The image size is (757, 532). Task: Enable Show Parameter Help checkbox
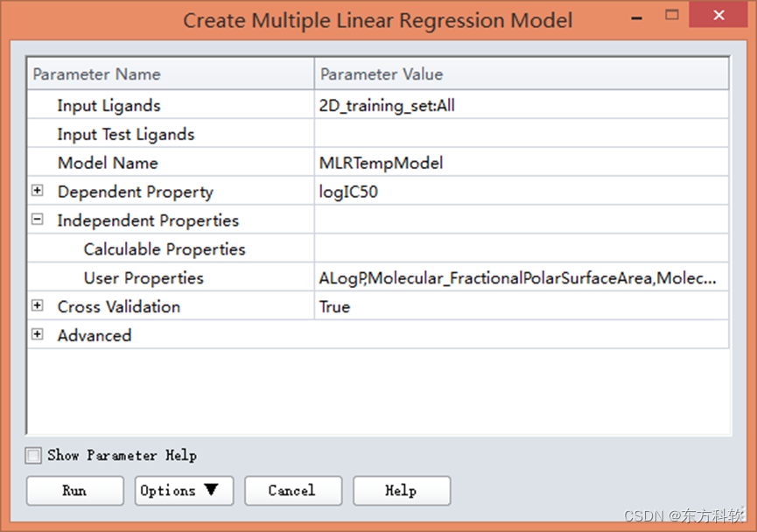33,455
